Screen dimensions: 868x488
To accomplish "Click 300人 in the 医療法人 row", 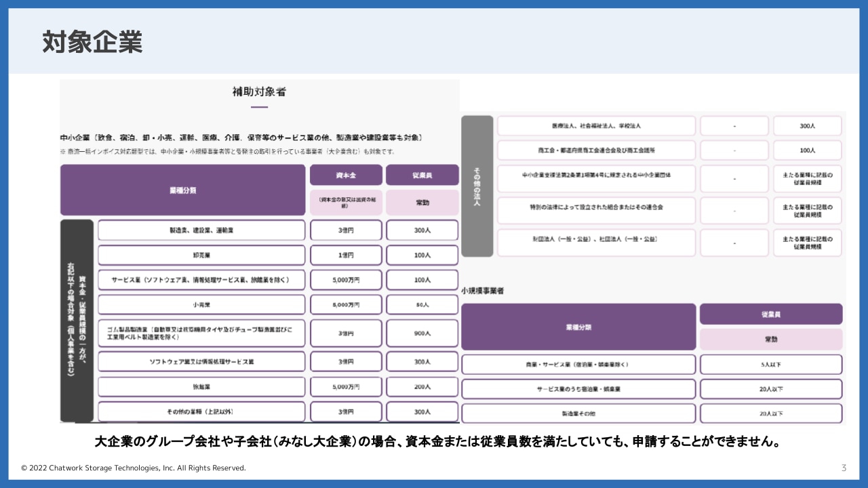I will [x=808, y=126].
